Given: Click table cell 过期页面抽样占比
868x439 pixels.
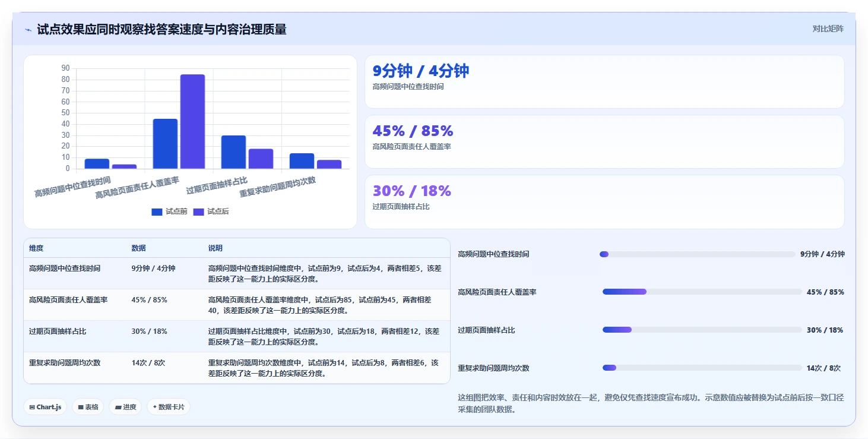Looking at the screenshot, I should 58,331.
